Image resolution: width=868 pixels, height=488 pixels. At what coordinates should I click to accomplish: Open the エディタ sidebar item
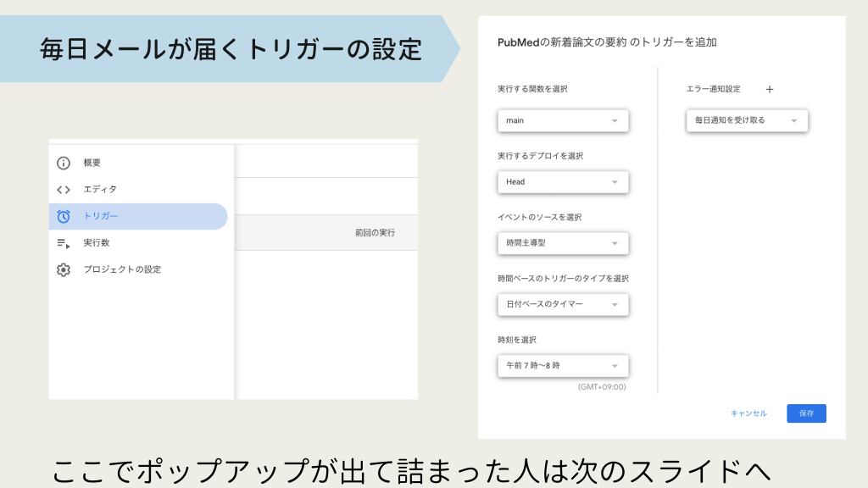tap(100, 190)
